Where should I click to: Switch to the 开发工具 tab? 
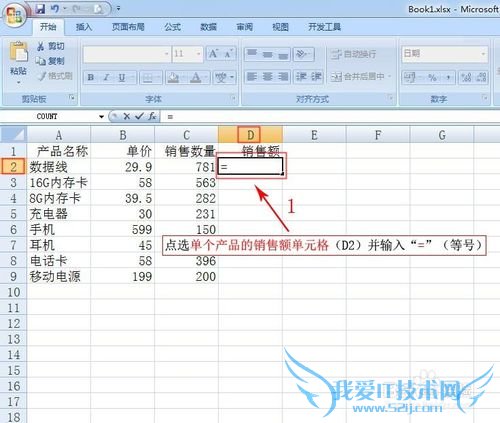(324, 27)
